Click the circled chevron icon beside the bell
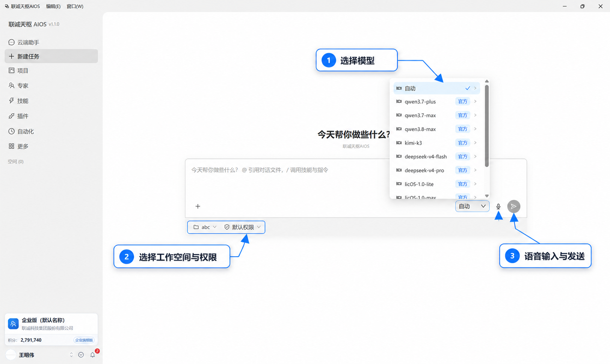610x364 pixels. [x=81, y=355]
